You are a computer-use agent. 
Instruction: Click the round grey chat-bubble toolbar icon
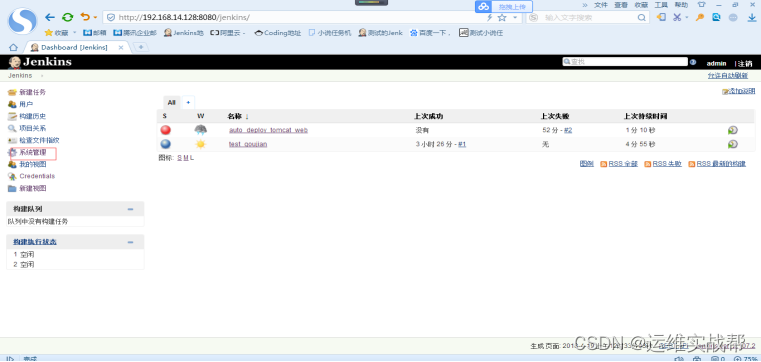pos(733,17)
